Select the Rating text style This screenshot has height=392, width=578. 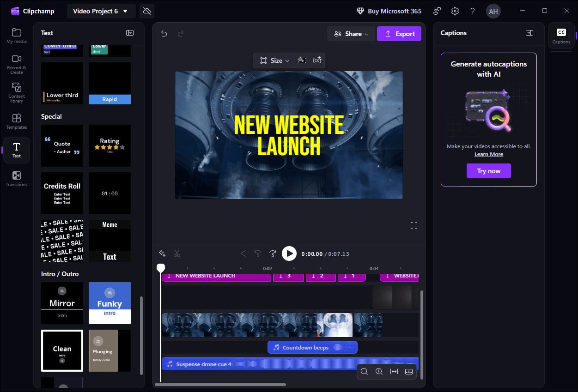pos(110,145)
